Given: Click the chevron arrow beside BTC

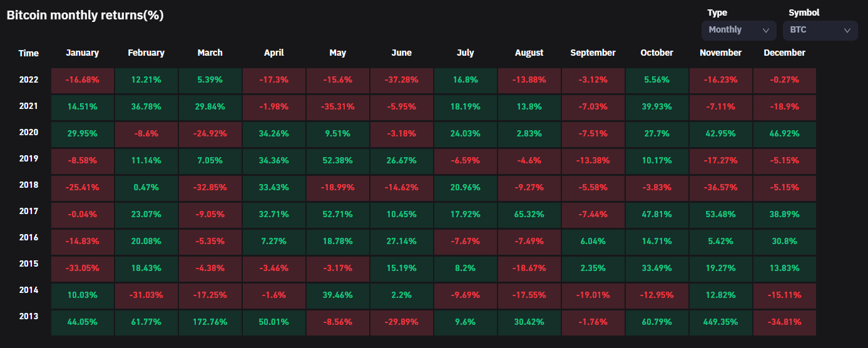Looking at the screenshot, I should tap(847, 30).
